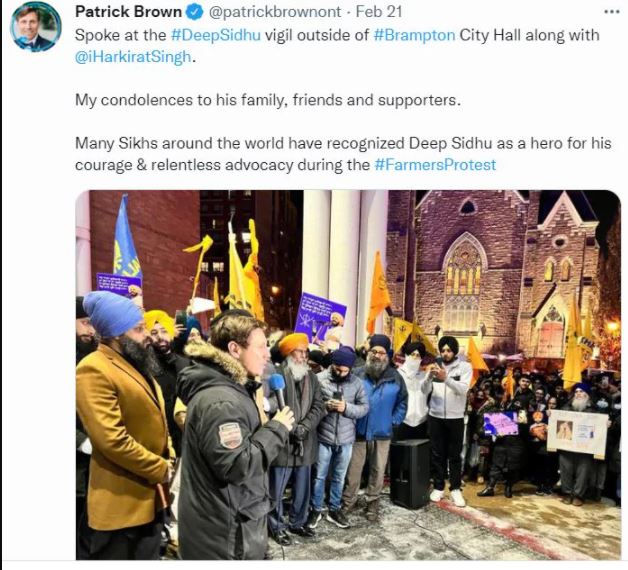Click the blue microphone in the photo
Screen dimensions: 628x570
(277, 389)
